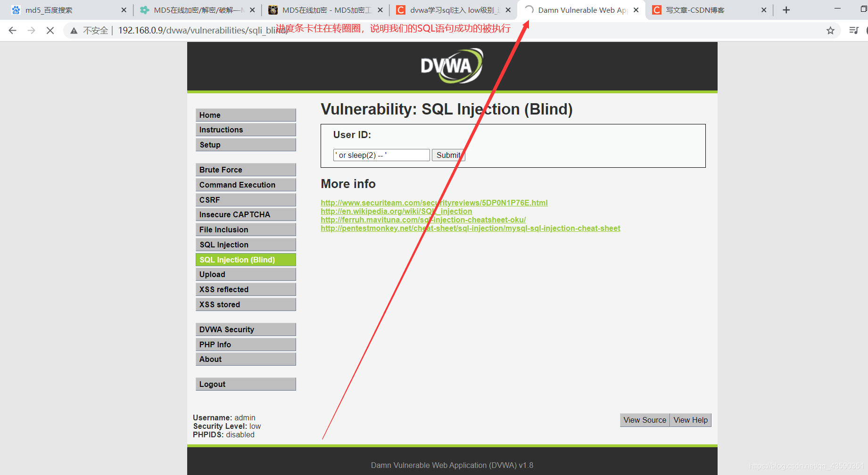Minimize the browser window
The height and width of the screenshot is (475, 868).
pos(837,9)
